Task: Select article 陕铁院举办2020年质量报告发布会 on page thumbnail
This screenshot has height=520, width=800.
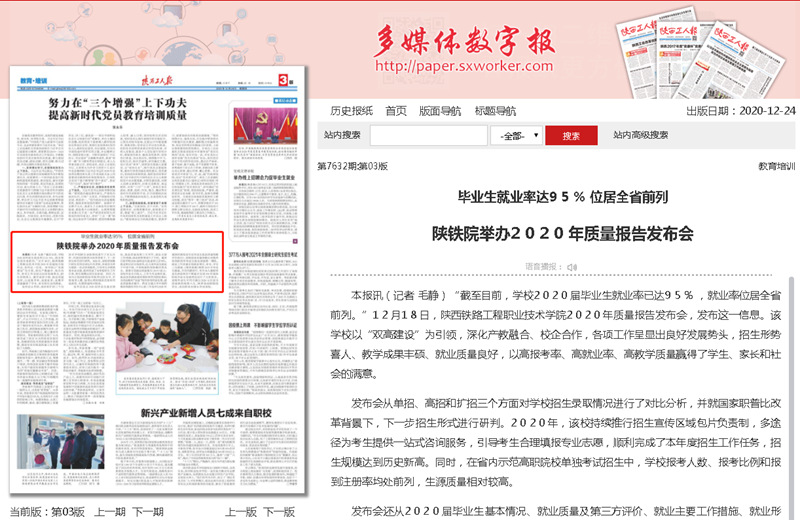Action: pyautogui.click(x=117, y=262)
